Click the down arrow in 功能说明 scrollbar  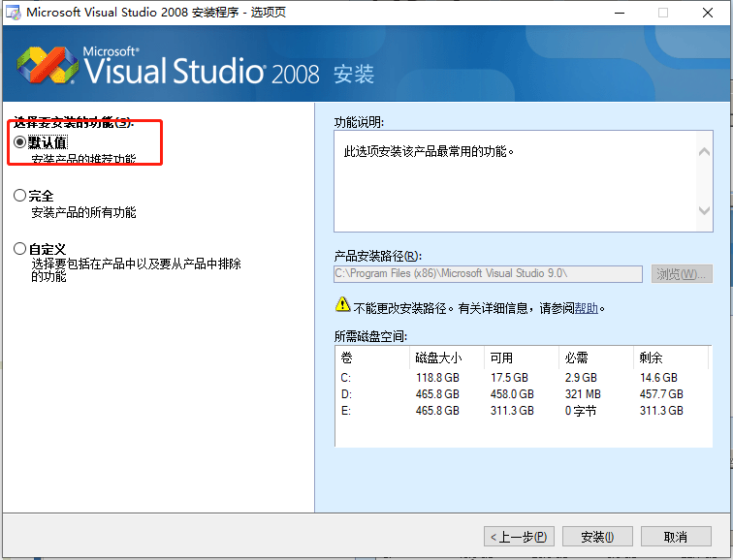pos(705,211)
